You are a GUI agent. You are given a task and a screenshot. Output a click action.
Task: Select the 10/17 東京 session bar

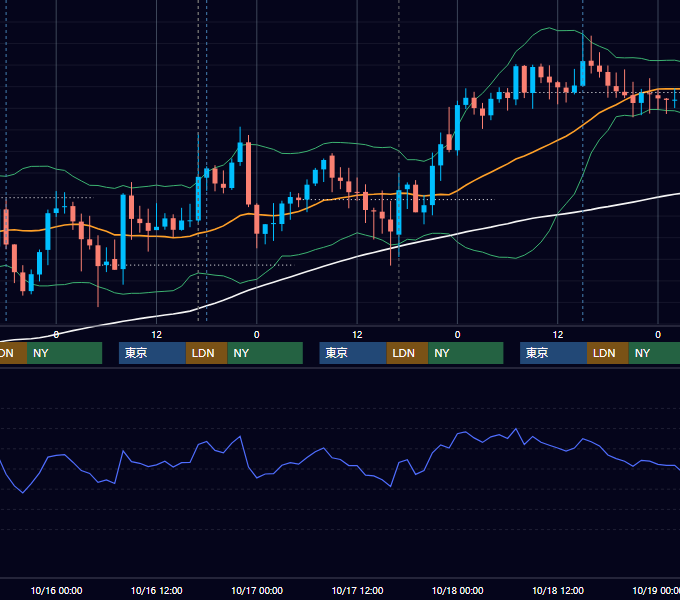click(353, 353)
